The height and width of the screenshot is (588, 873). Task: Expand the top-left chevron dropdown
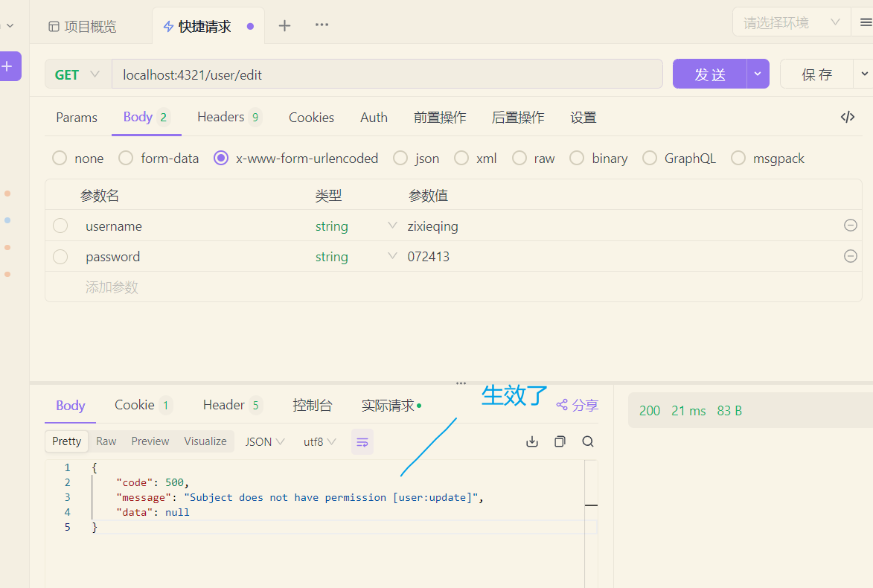tap(10, 25)
